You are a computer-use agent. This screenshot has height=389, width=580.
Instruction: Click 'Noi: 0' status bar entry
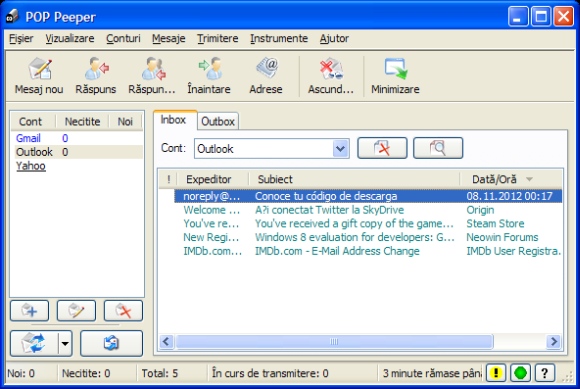coord(21,373)
